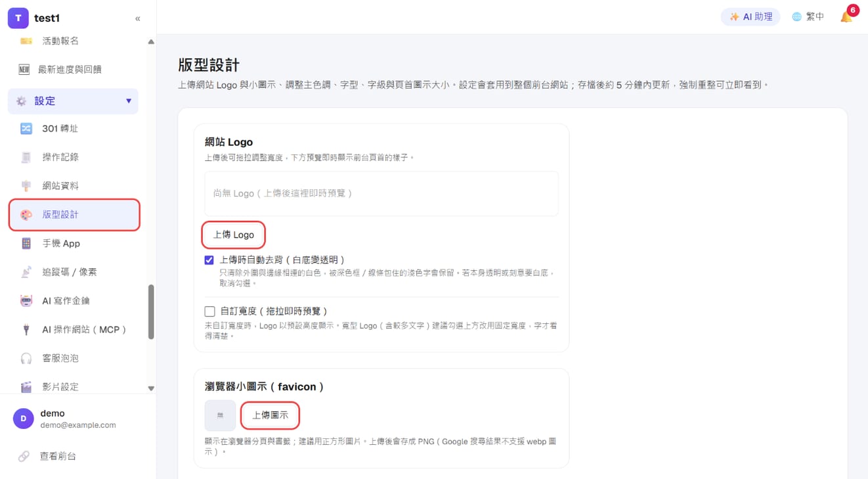Enable the 自訂寬度 checkbox
The image size is (868, 479).
[x=209, y=311]
